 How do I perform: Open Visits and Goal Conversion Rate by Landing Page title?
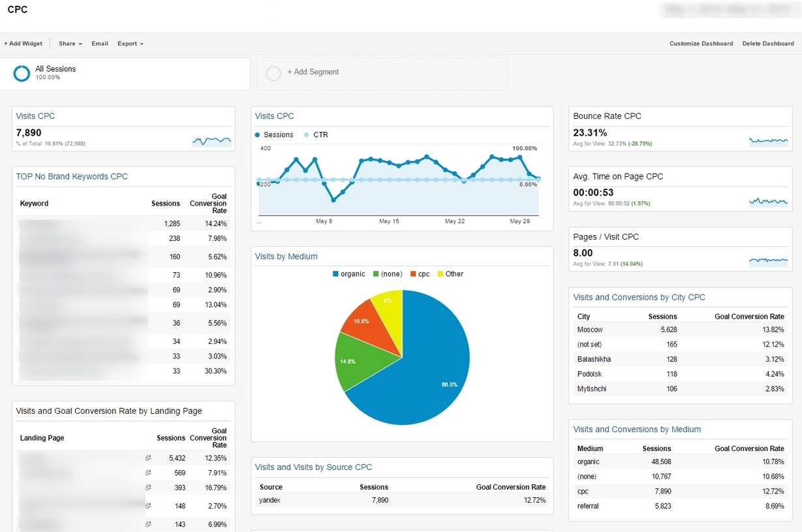[109, 411]
